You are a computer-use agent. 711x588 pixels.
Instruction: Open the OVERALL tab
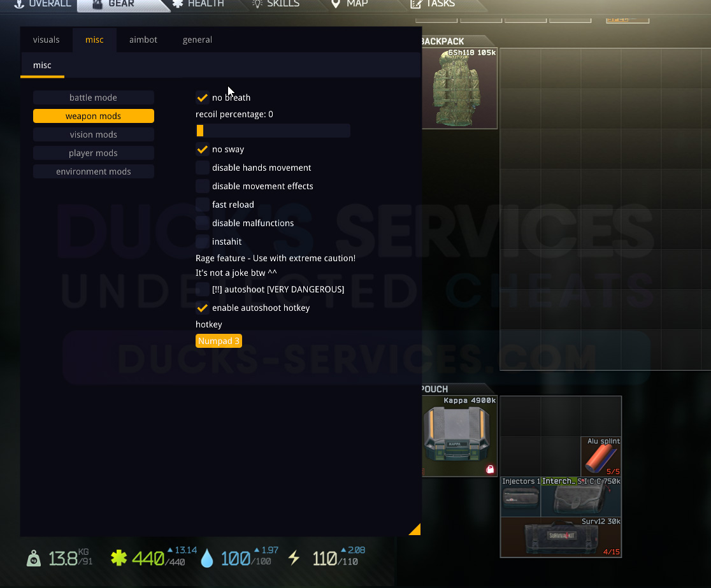click(x=43, y=4)
